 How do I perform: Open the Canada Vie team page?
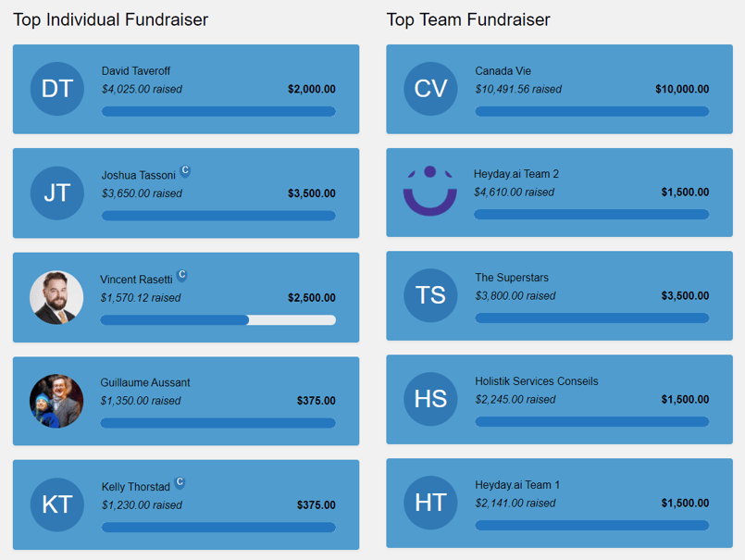click(x=503, y=71)
